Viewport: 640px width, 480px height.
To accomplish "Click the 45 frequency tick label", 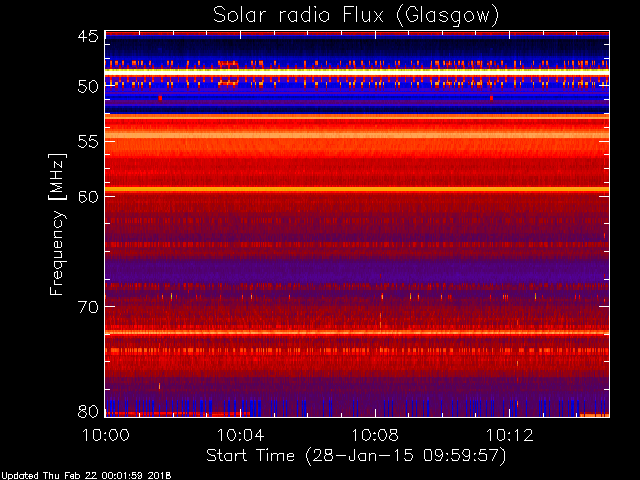I will point(88,36).
